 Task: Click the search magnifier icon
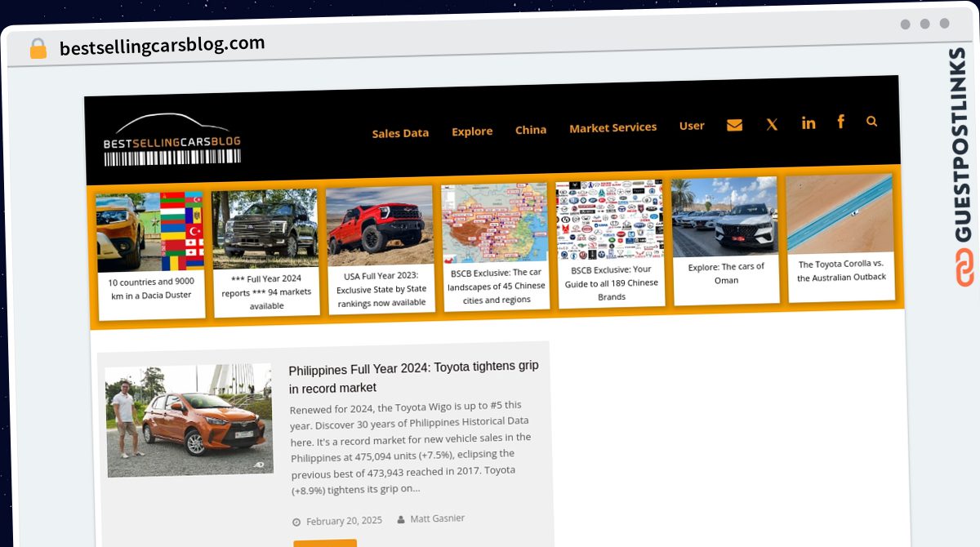click(x=871, y=121)
